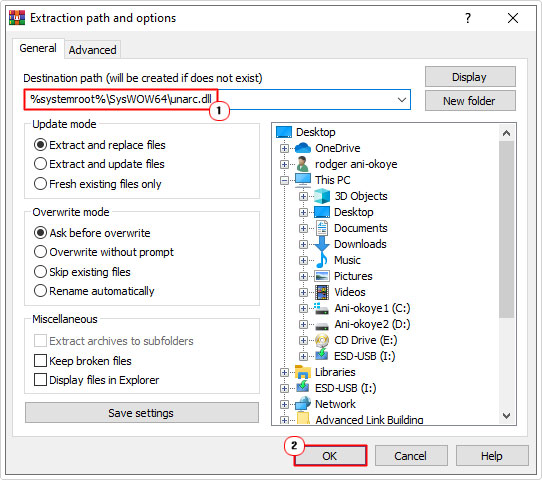Choose Overwrite without prompt
Viewport: 542px width, 480px height.
(104, 252)
